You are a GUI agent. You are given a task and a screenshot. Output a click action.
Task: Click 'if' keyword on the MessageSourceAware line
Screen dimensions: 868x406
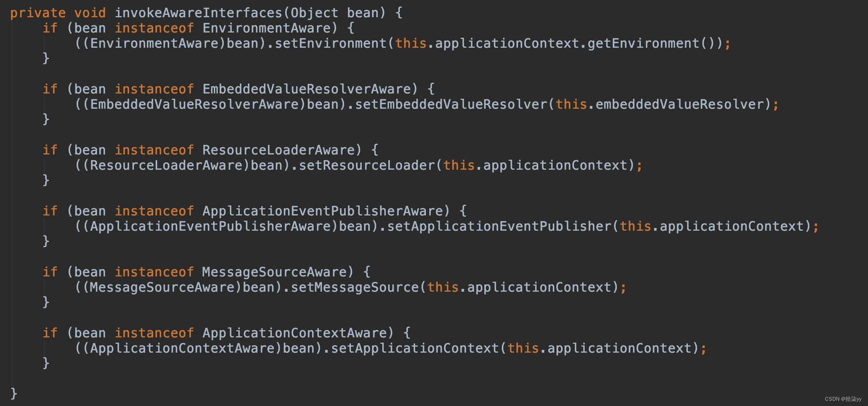tap(50, 272)
